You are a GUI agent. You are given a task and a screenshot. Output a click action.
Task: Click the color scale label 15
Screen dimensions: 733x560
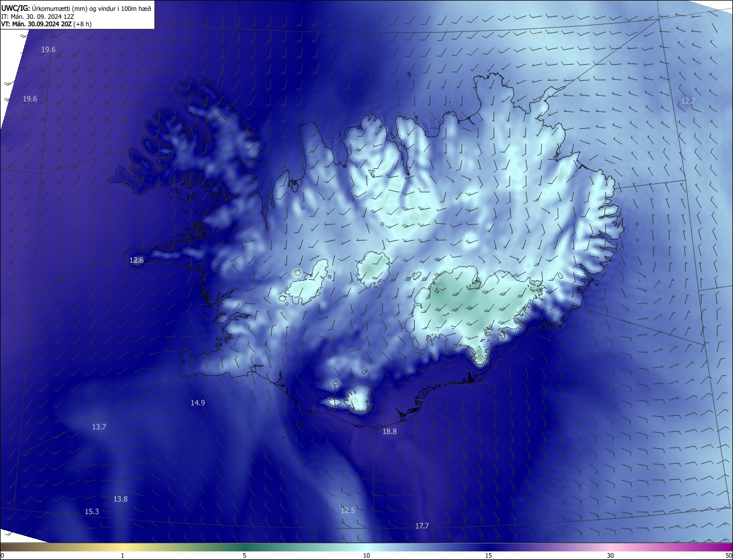click(488, 555)
